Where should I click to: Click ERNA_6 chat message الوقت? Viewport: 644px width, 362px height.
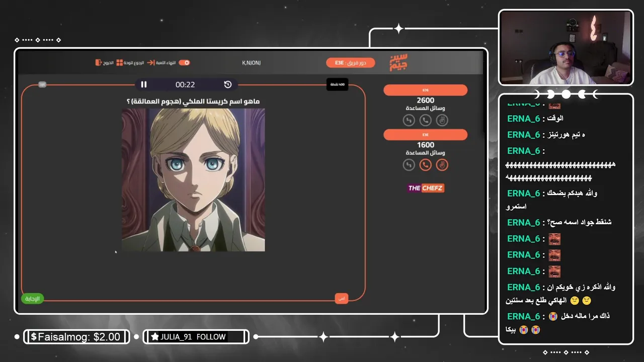coord(556,119)
